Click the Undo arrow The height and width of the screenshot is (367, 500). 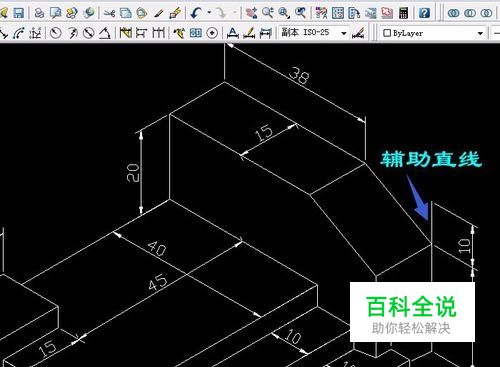tap(196, 13)
